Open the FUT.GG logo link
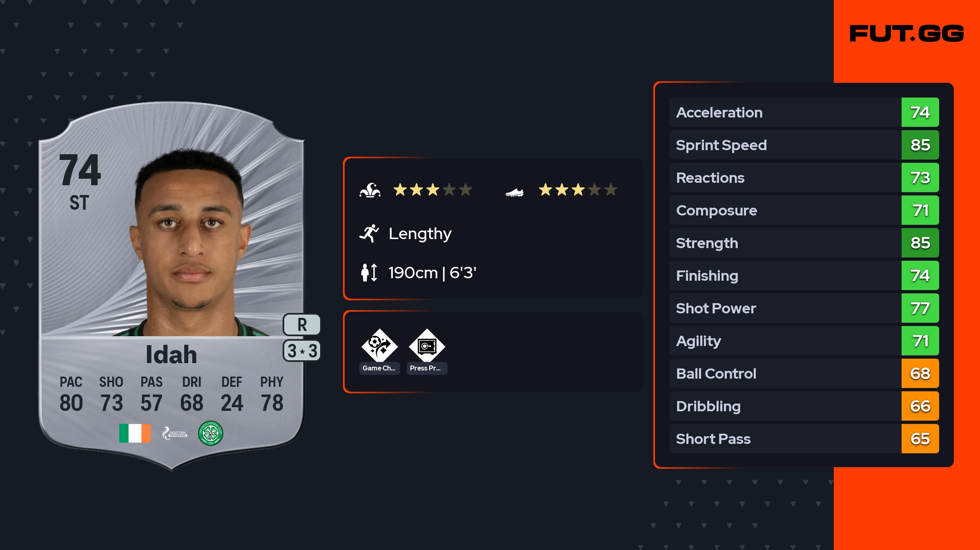The image size is (980, 550). point(906,33)
